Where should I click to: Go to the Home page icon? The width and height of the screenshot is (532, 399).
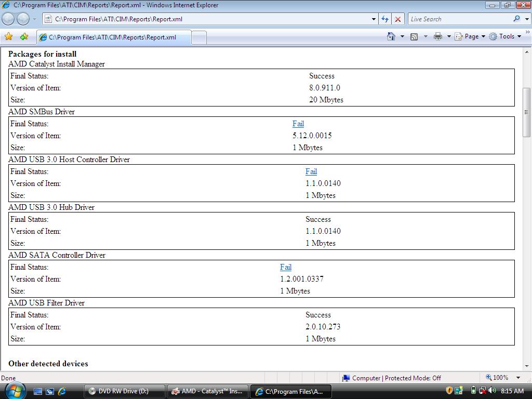point(391,36)
